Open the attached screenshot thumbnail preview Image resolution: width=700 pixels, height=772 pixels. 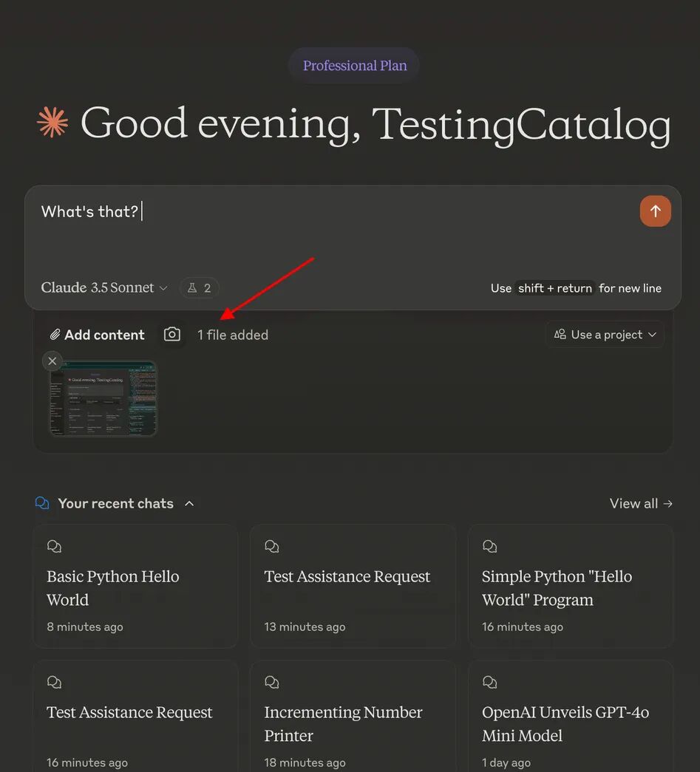pyautogui.click(x=103, y=397)
